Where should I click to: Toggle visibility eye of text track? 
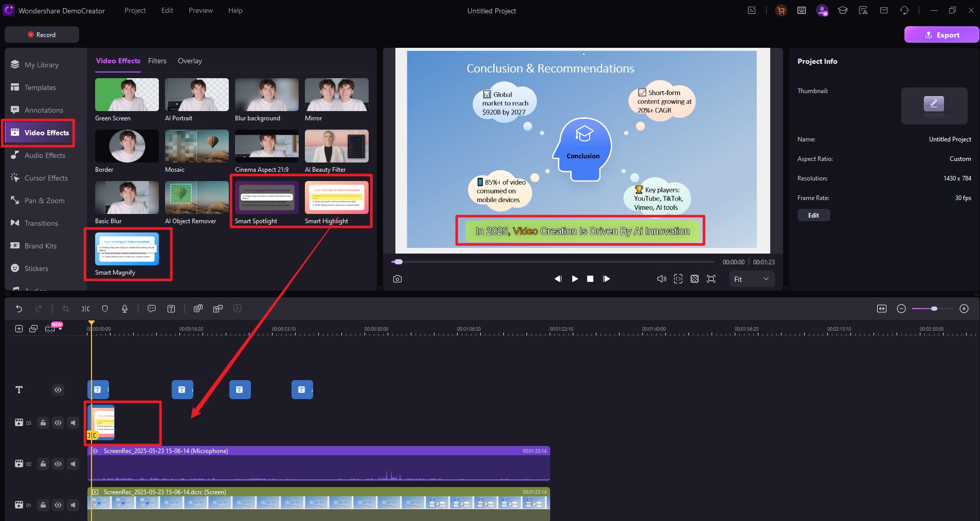pos(58,390)
